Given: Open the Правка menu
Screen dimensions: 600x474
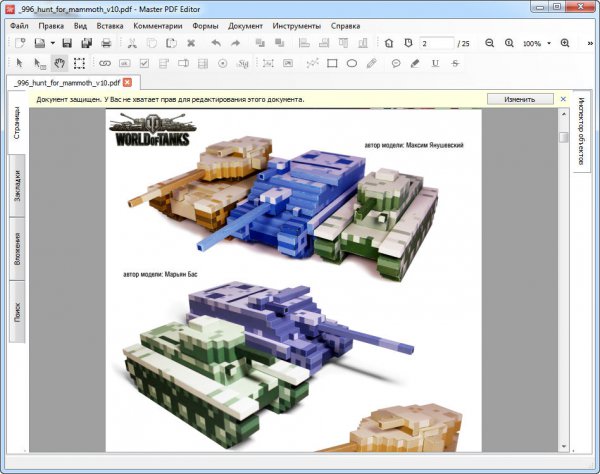Looking at the screenshot, I should (x=51, y=26).
